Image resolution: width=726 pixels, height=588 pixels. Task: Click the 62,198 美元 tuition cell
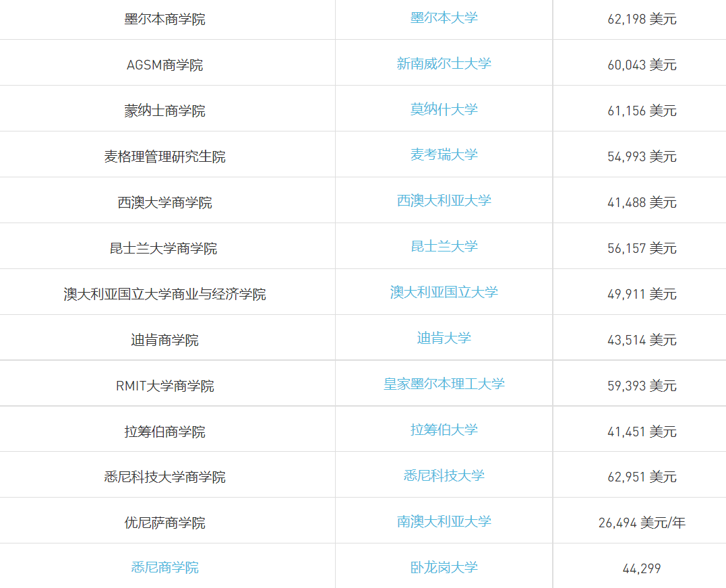(x=641, y=19)
